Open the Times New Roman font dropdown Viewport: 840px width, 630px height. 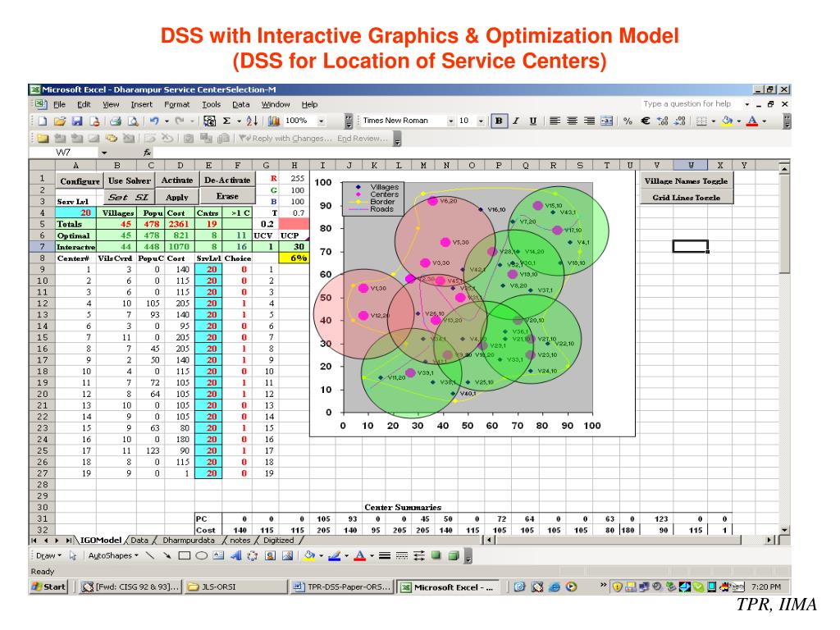(x=450, y=121)
